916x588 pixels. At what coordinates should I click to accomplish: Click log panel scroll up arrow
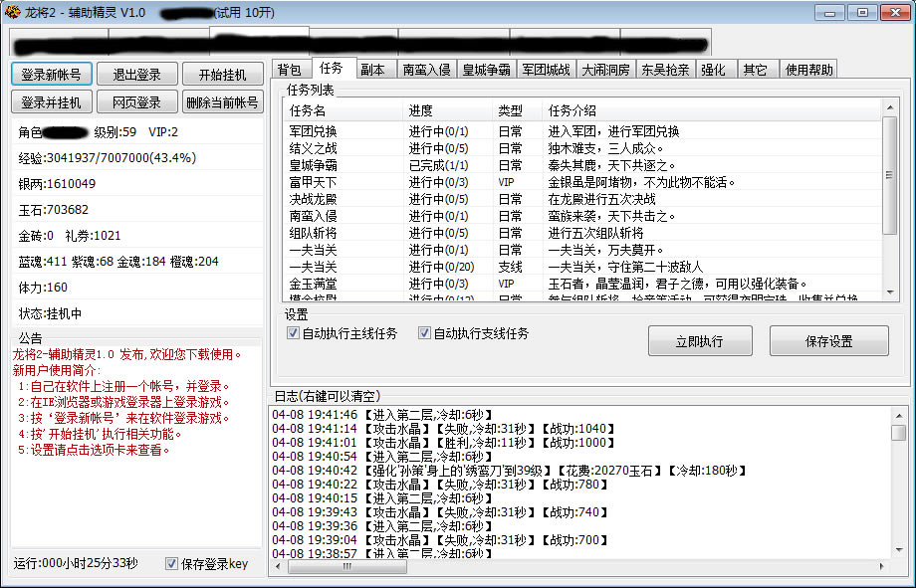(x=899, y=415)
